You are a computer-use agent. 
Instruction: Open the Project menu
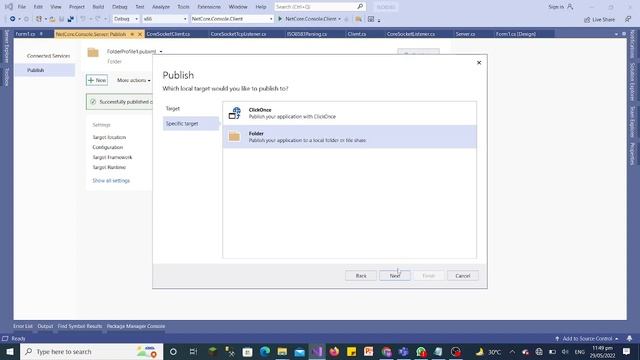tap(77, 7)
